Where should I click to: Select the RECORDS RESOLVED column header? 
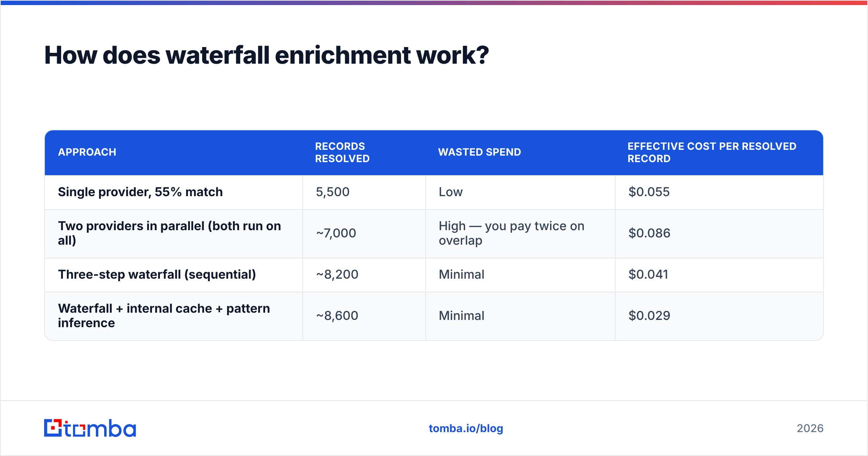click(x=342, y=152)
